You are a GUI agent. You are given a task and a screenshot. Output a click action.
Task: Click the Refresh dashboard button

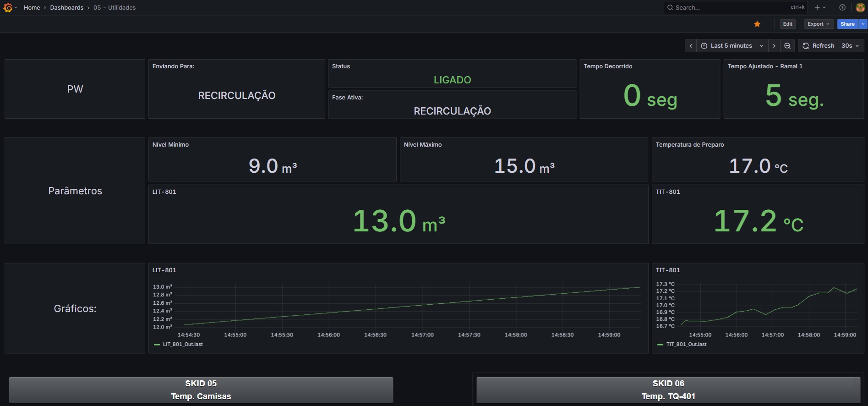click(x=819, y=46)
